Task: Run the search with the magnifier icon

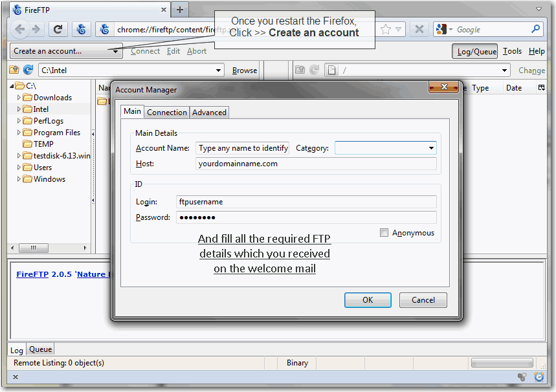Action: 535,28
